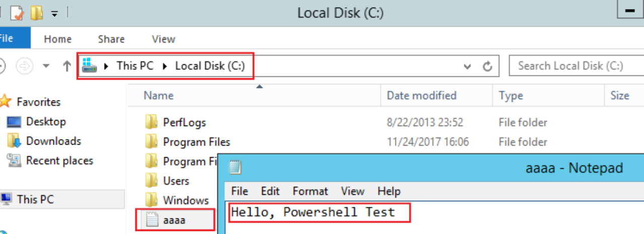Viewport: 644px width, 234px height.
Task: Click the Notepad icon in its title bar
Action: pos(235,168)
